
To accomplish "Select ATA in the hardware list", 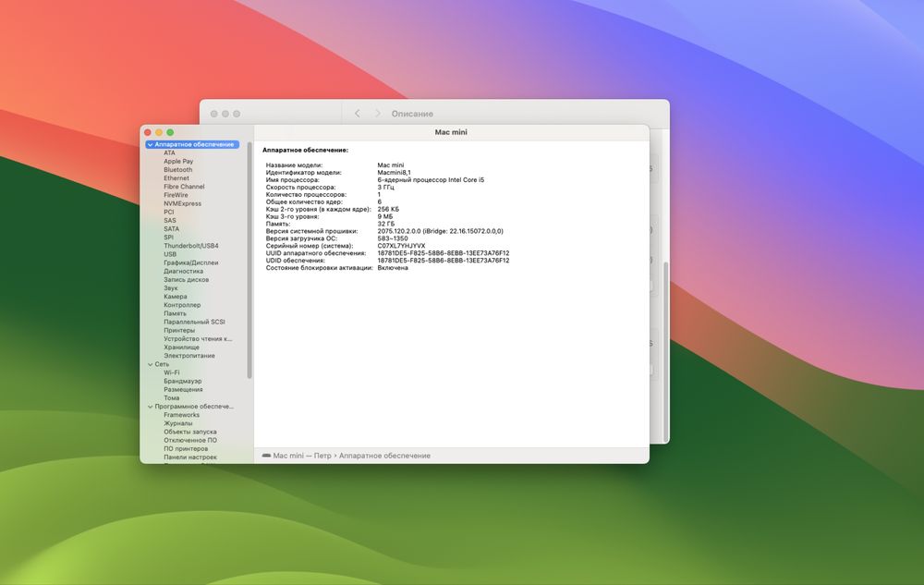I will click(x=169, y=152).
